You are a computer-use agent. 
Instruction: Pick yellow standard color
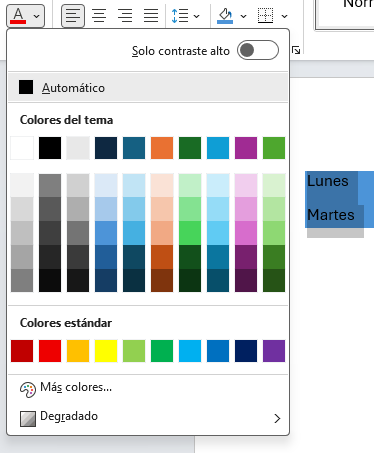coord(106,351)
